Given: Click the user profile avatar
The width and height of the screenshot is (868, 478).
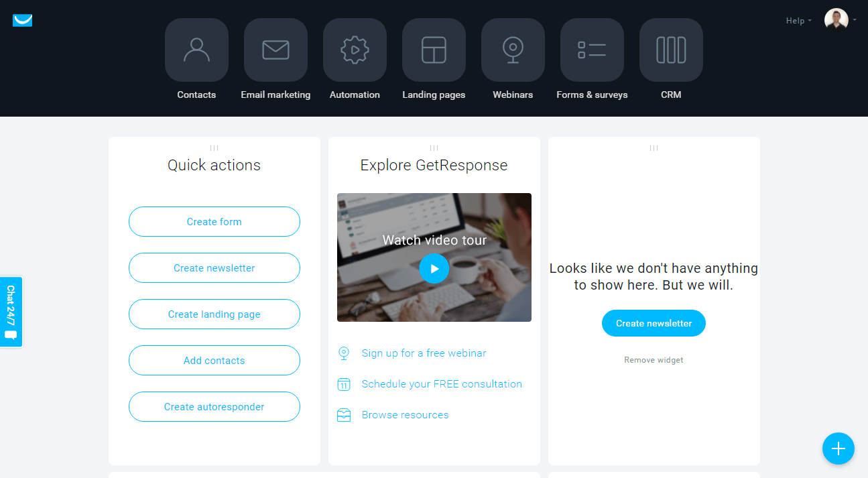Looking at the screenshot, I should [x=836, y=20].
